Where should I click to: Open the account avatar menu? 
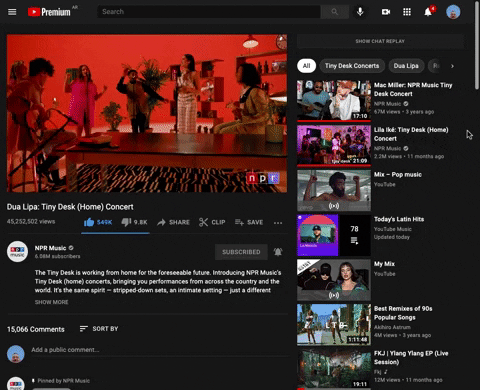coord(453,12)
